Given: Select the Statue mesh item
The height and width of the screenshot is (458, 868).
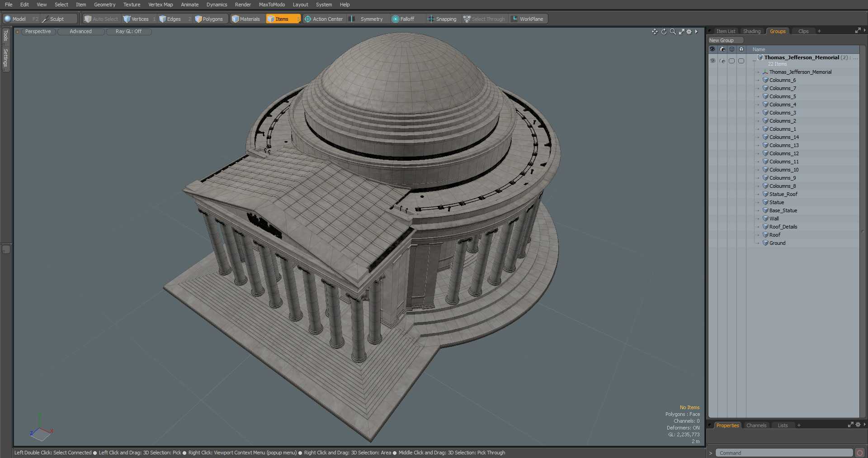Looking at the screenshot, I should [777, 202].
